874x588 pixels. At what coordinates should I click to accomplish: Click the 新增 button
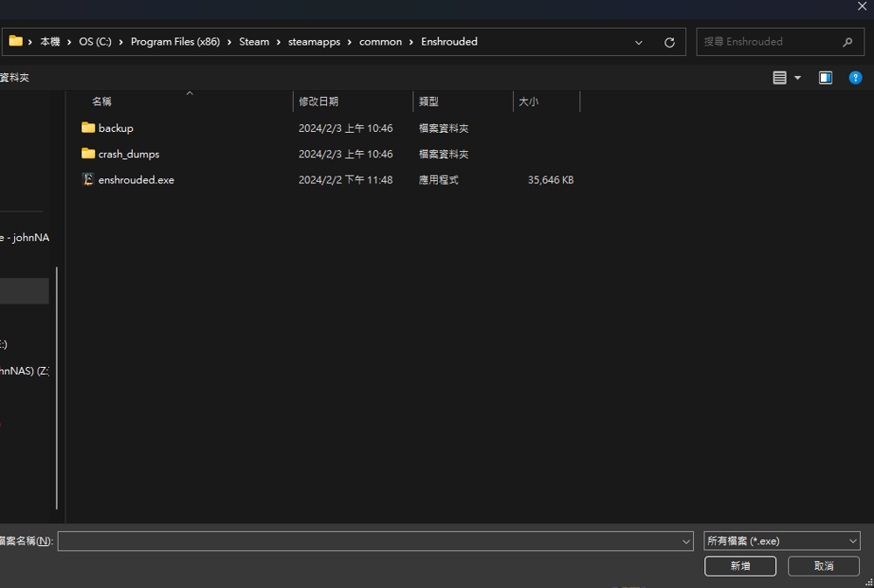click(x=739, y=565)
